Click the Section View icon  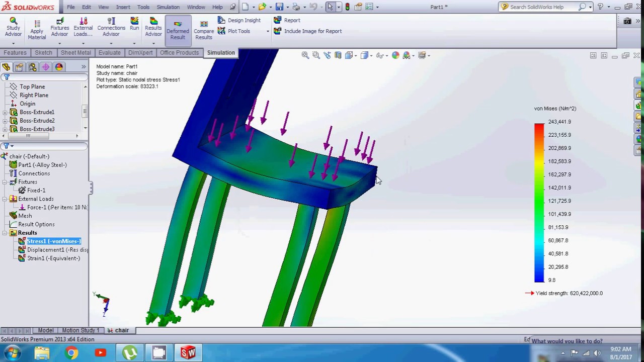338,55
